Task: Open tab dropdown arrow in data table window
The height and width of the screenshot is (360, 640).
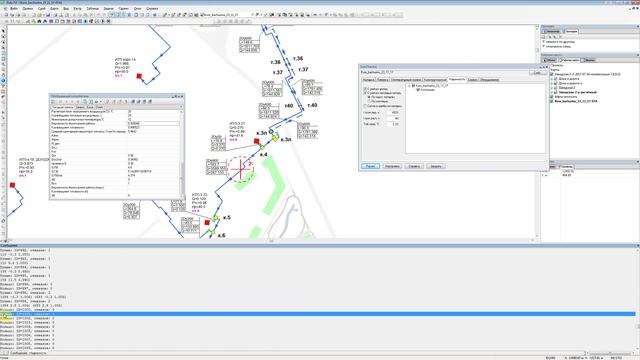Action: click(181, 107)
